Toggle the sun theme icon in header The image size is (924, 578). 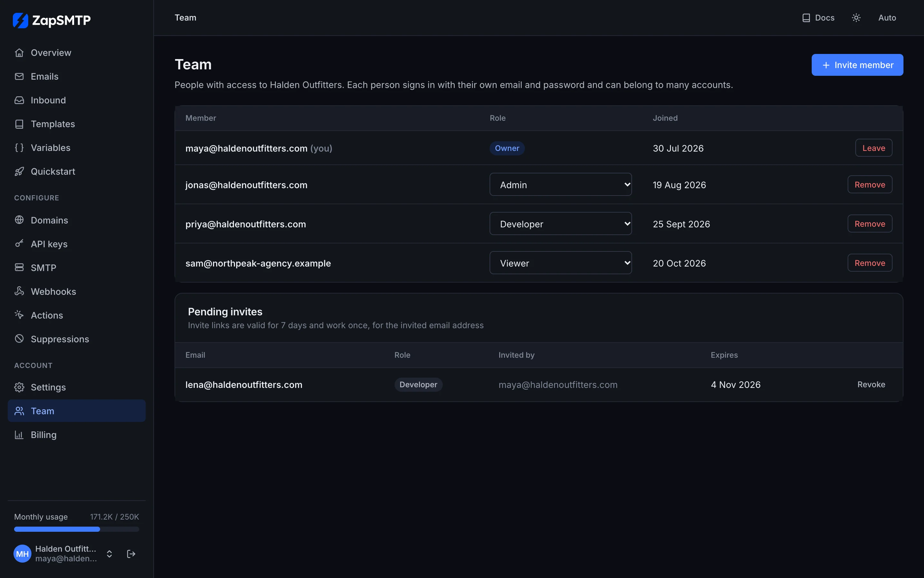[856, 18]
